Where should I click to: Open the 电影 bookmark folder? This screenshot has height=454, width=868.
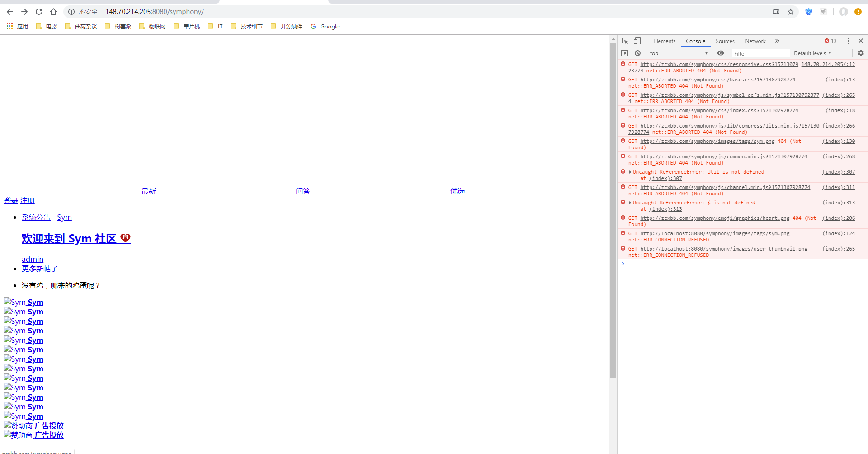[47, 26]
